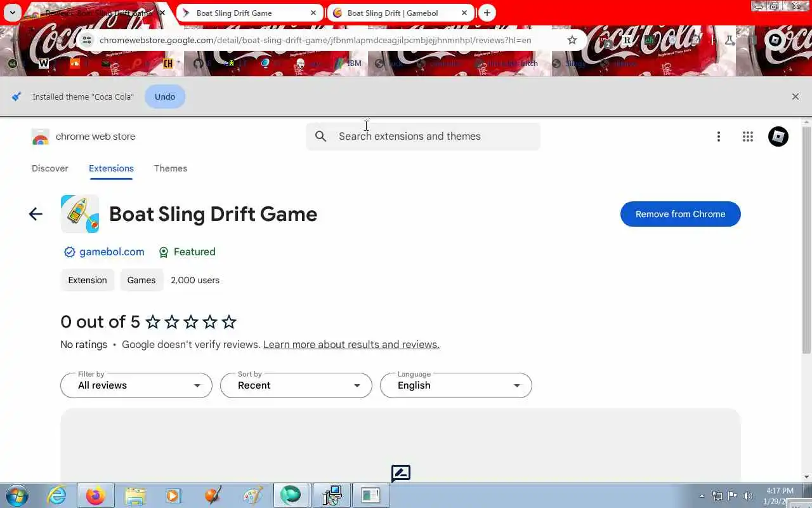Open the Chrome profile avatar in toolbar
Screen dimensions: 812x508
point(775,40)
